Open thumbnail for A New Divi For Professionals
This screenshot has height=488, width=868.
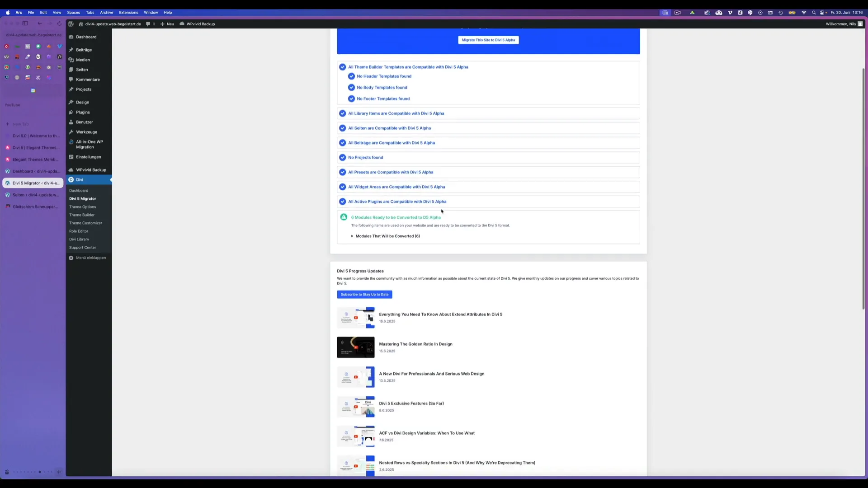356,377
